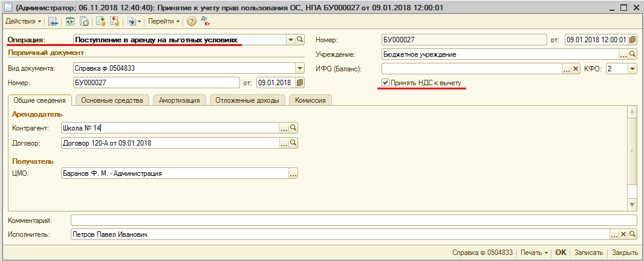Click the create based on icon

pyautogui.click(x=131, y=21)
